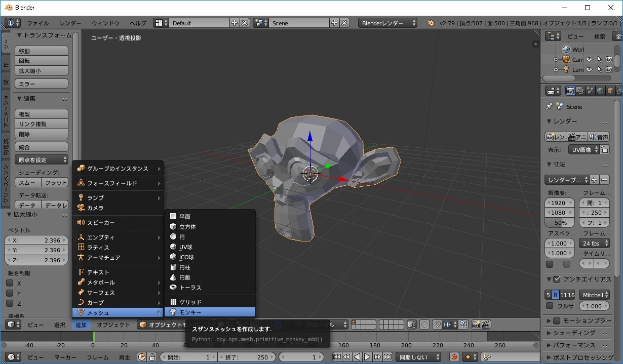This screenshot has height=364, width=623.
Task: Pick the Cone (円錐) primitive
Action: coord(210,277)
